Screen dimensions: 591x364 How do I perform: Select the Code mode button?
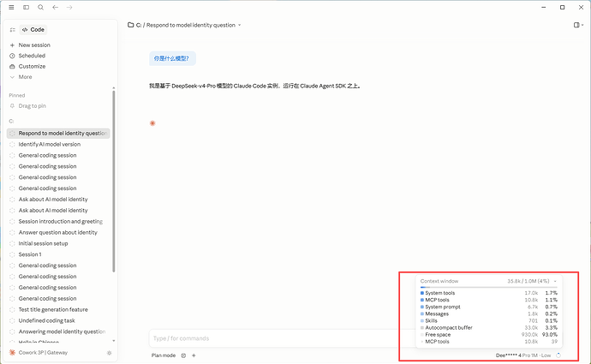point(33,30)
